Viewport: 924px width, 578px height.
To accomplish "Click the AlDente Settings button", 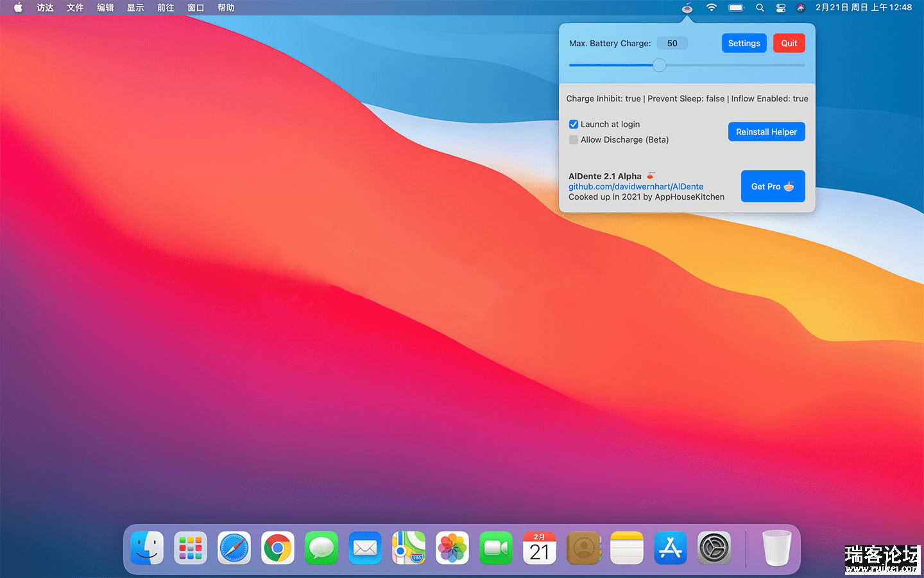I will click(x=744, y=43).
